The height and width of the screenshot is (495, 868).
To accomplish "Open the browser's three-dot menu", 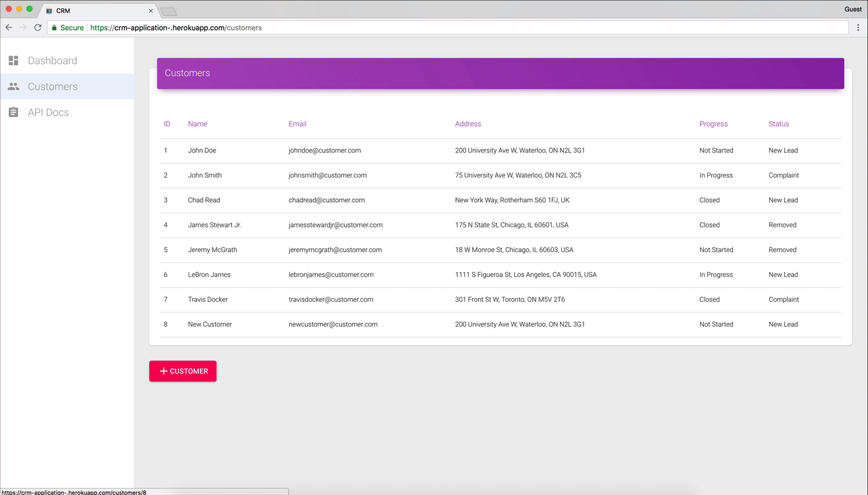I will [859, 27].
